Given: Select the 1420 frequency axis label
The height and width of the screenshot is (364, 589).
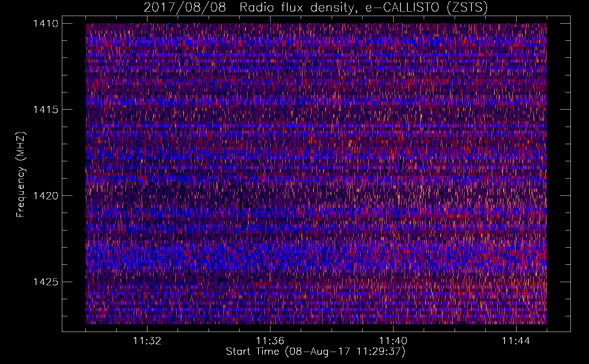Looking at the screenshot, I should [46, 196].
